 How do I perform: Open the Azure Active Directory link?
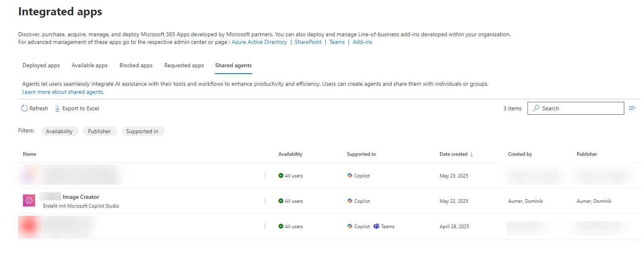(260, 42)
